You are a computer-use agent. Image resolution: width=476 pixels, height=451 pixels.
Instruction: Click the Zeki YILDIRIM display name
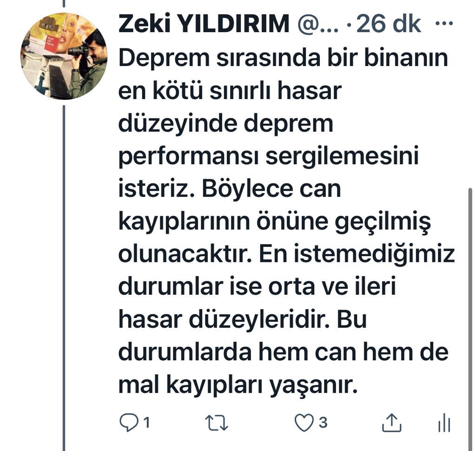204,24
